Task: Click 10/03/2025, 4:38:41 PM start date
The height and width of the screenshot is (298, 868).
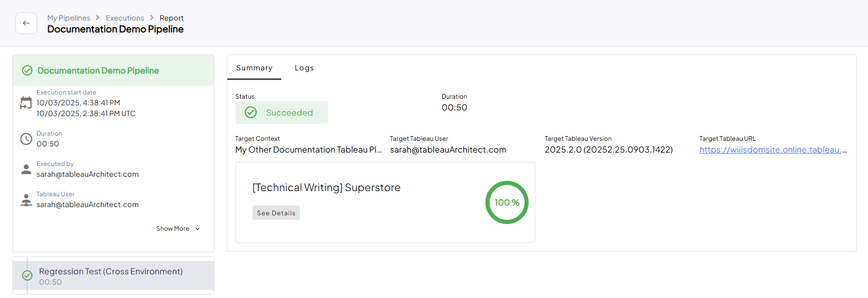Action: (x=78, y=103)
